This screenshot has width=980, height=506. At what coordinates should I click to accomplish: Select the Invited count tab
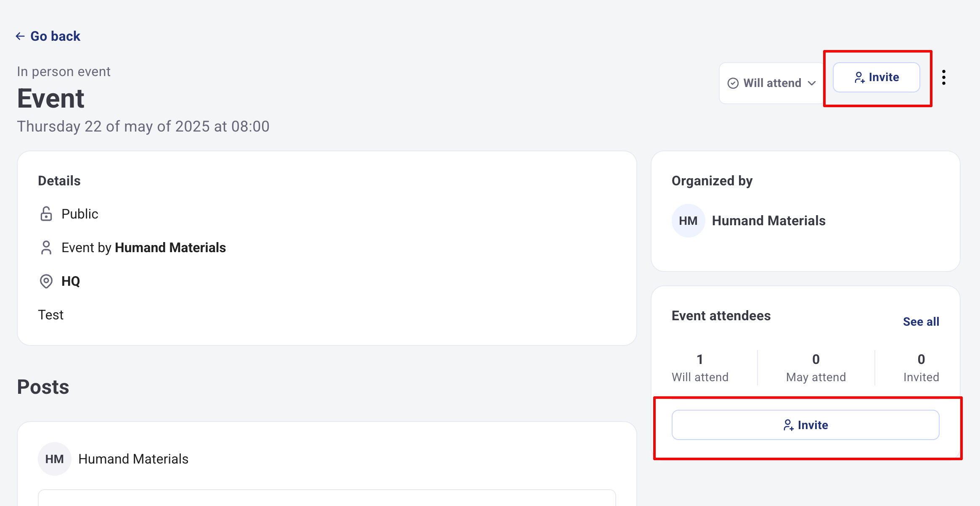[x=921, y=368]
